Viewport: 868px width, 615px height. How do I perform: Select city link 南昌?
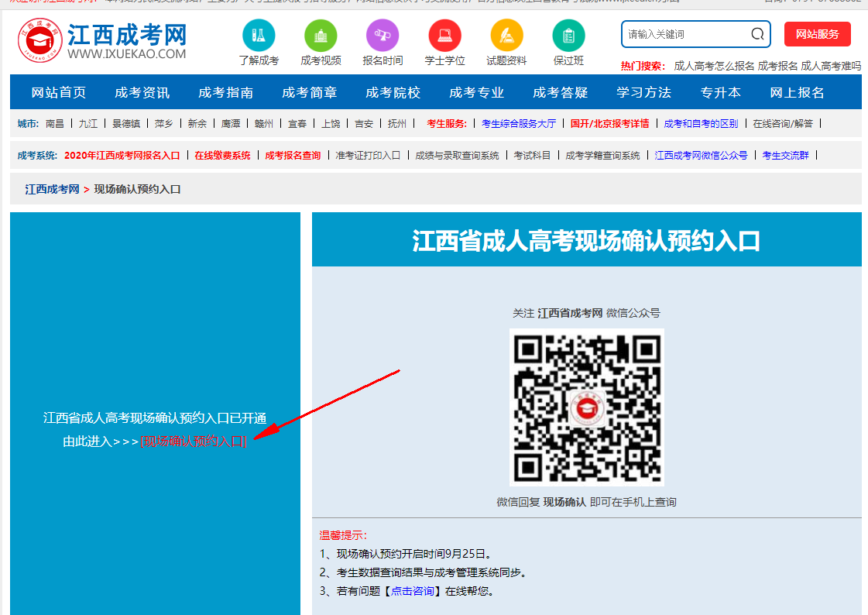pyautogui.click(x=55, y=123)
